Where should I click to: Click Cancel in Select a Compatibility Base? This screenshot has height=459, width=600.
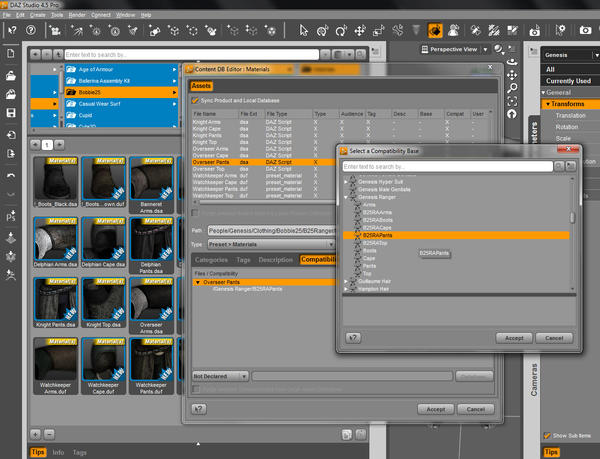[x=554, y=338]
